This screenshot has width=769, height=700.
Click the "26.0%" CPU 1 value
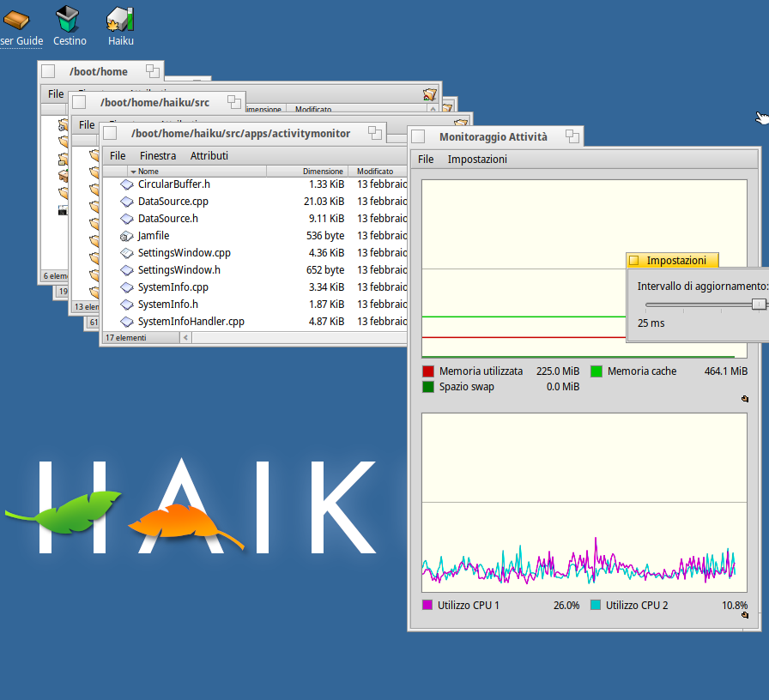click(566, 606)
